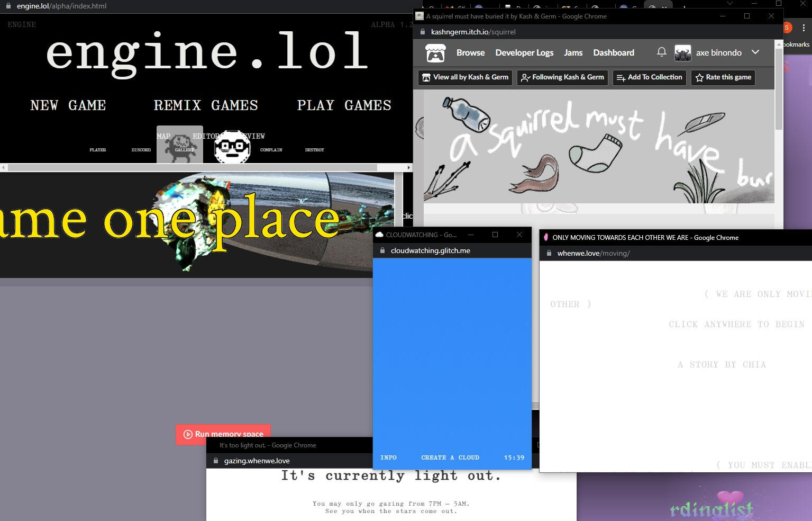Click Rate this game button
The height and width of the screenshot is (521, 812).
coord(723,77)
